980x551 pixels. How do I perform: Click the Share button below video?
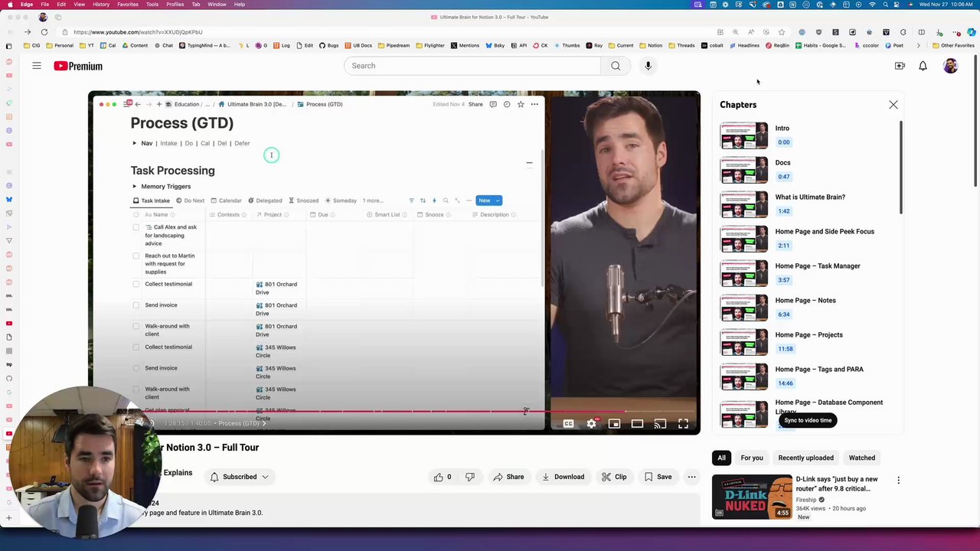tap(508, 477)
